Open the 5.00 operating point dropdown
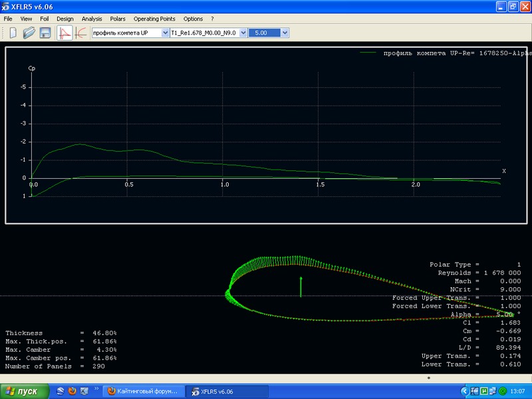This screenshot has width=532, height=399. [269, 33]
